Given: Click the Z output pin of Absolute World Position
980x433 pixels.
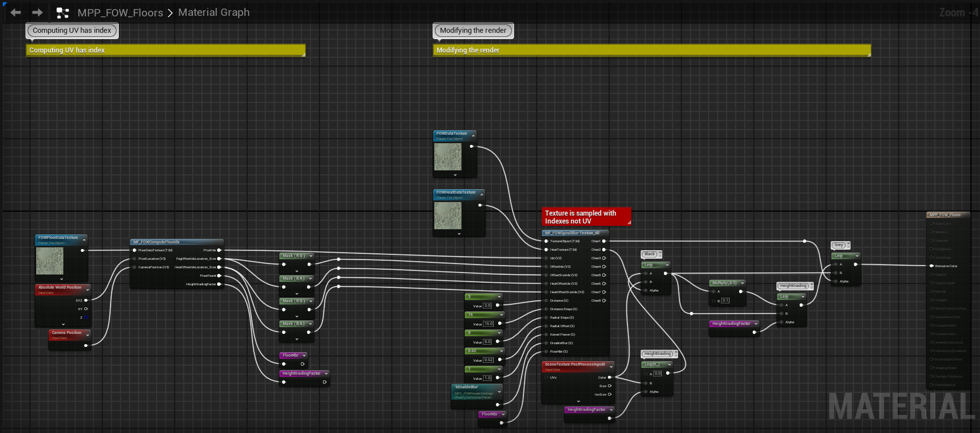Looking at the screenshot, I should click(x=86, y=318).
